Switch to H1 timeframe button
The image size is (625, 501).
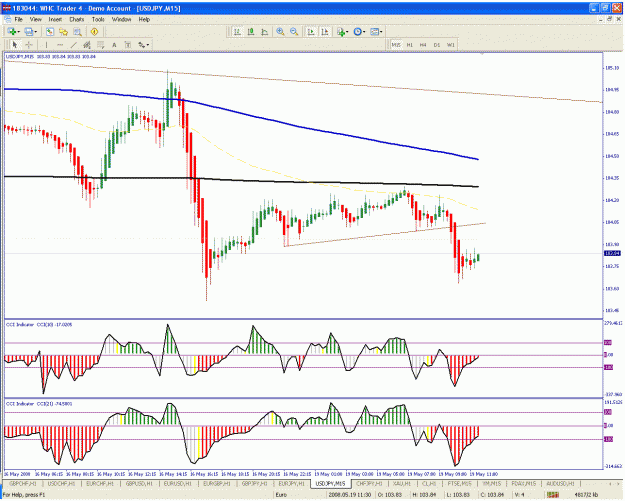tap(410, 45)
